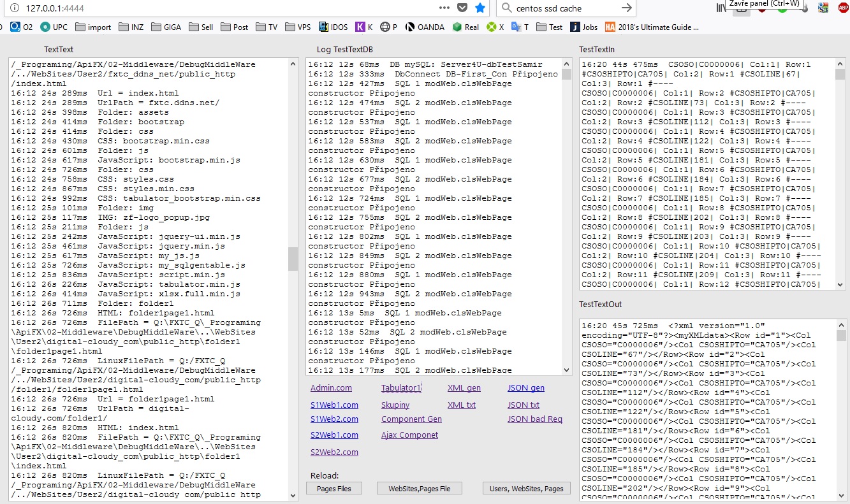Open the globe P bookmark
Screen dimensions: 850x504
point(388,27)
